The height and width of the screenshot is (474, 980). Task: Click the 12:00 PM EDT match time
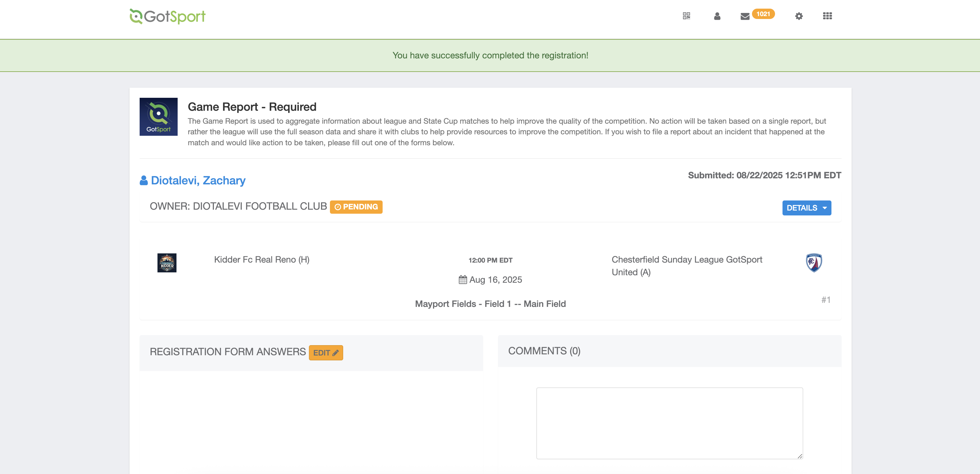click(490, 260)
